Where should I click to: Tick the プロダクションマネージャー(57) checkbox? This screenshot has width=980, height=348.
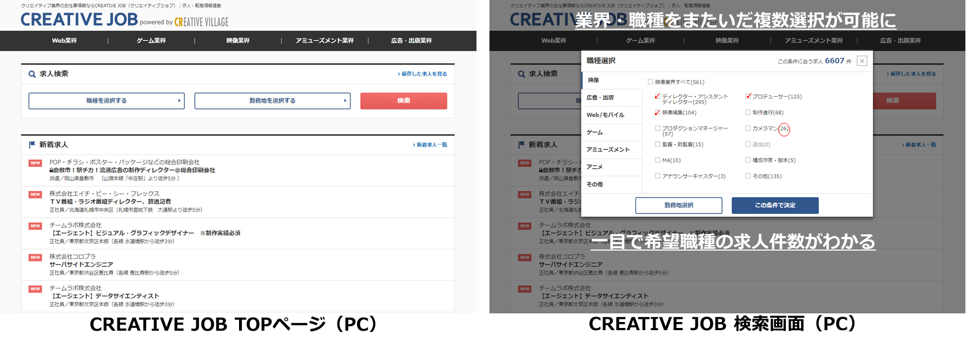click(658, 128)
